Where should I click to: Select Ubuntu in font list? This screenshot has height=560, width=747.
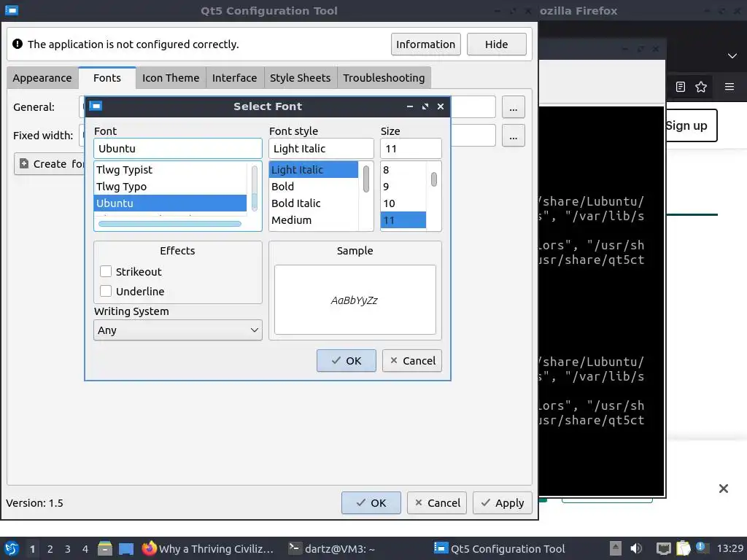click(x=170, y=203)
